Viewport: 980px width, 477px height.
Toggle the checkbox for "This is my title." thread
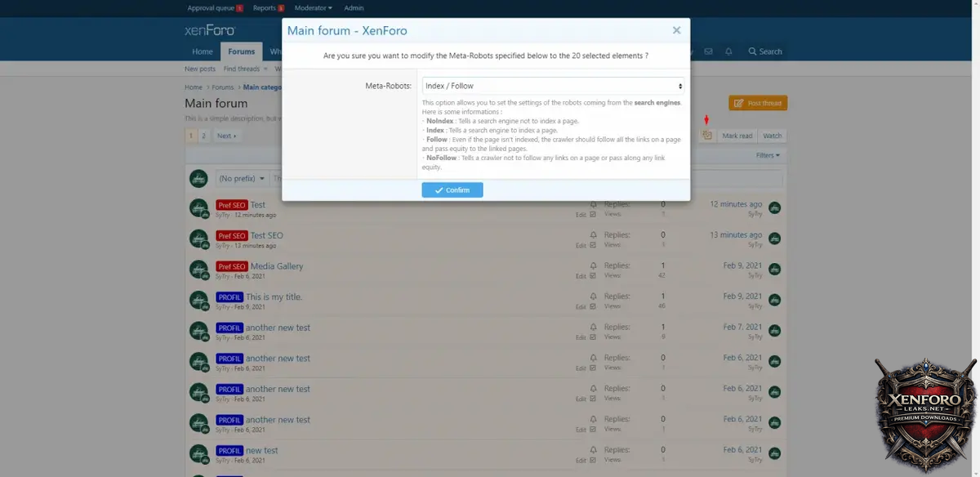593,307
